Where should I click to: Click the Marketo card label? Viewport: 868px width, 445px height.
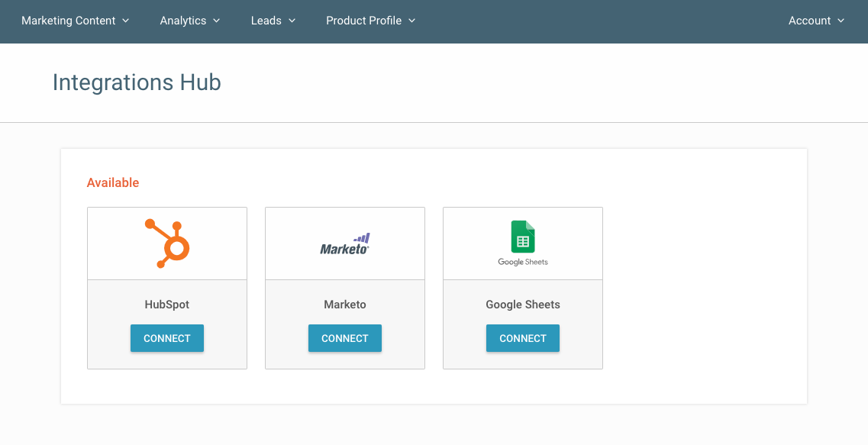345,305
